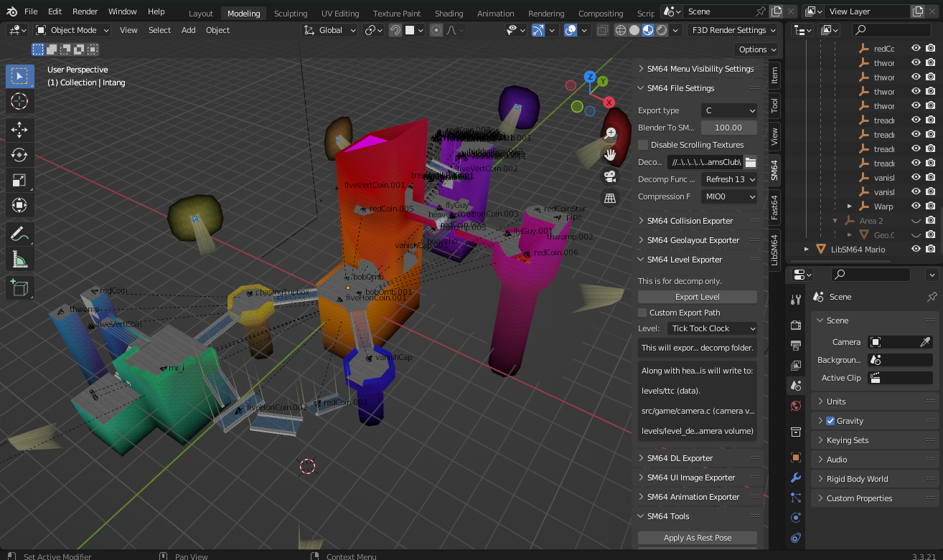
Task: Open the Render menu
Action: point(85,11)
